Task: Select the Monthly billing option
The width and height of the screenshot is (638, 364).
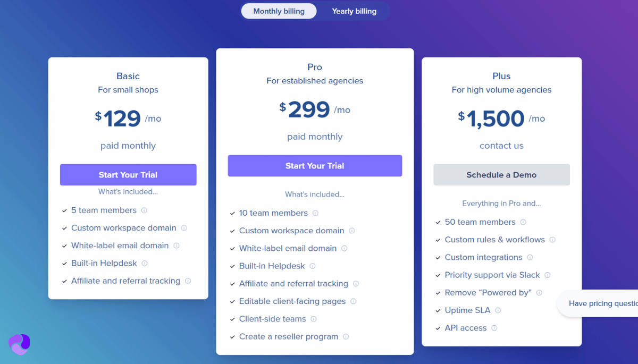Action: pyautogui.click(x=279, y=11)
